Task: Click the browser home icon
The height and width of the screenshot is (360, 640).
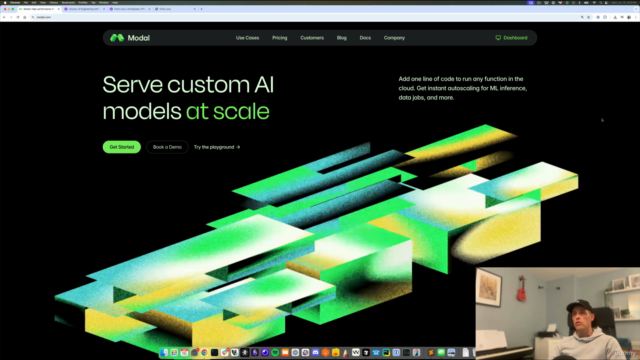Action: pyautogui.click(x=24, y=17)
